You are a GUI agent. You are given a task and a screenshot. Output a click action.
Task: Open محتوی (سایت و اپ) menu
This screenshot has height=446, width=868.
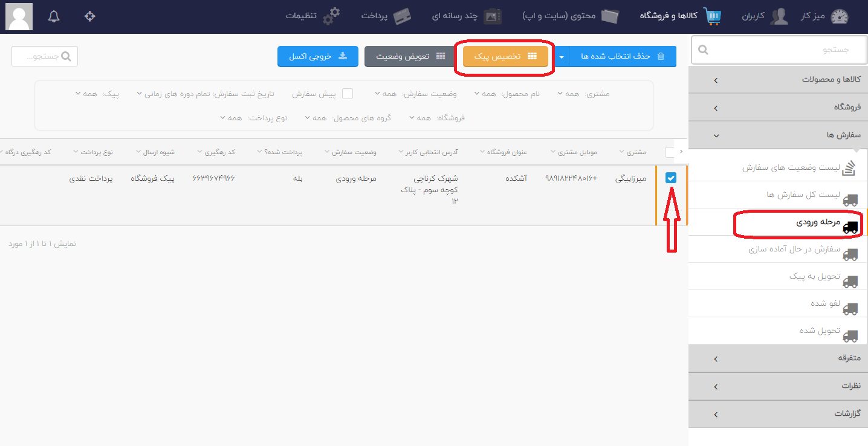pos(571,16)
